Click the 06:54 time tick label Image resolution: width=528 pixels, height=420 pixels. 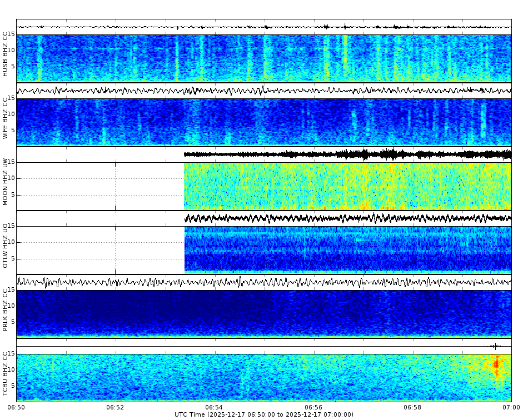click(213, 406)
